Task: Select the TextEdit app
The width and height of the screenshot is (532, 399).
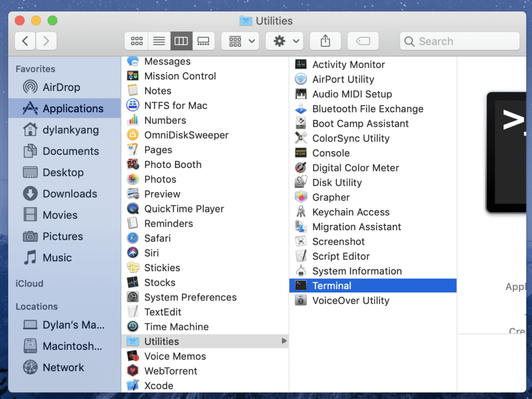Action: click(x=205, y=312)
